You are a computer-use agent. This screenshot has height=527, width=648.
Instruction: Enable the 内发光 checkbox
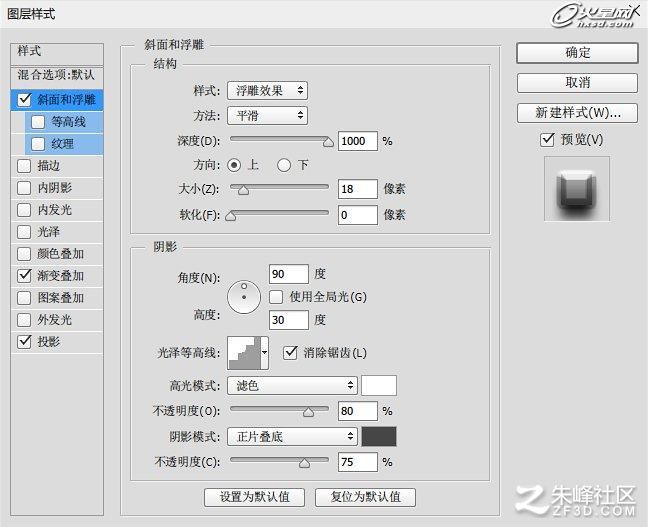click(x=24, y=210)
